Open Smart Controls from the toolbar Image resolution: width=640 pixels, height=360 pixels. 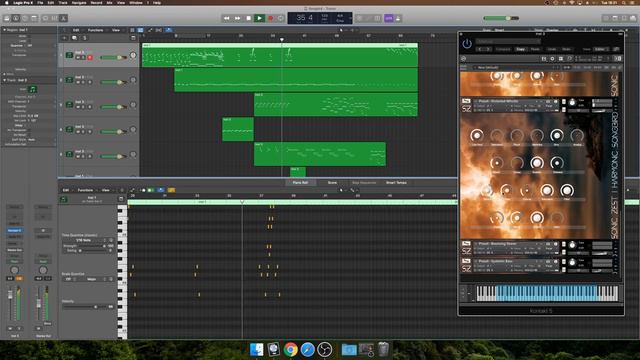tap(45, 18)
